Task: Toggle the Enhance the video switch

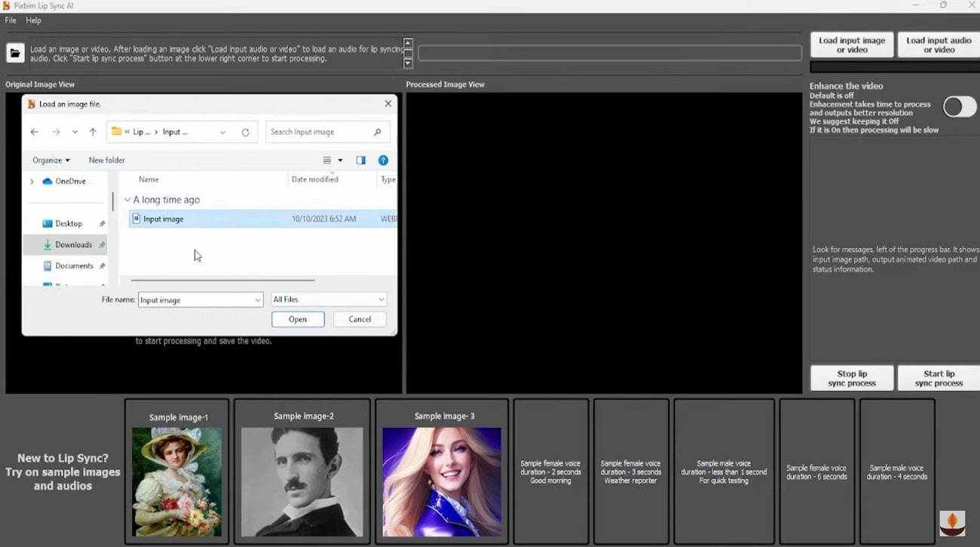Action: (x=960, y=106)
